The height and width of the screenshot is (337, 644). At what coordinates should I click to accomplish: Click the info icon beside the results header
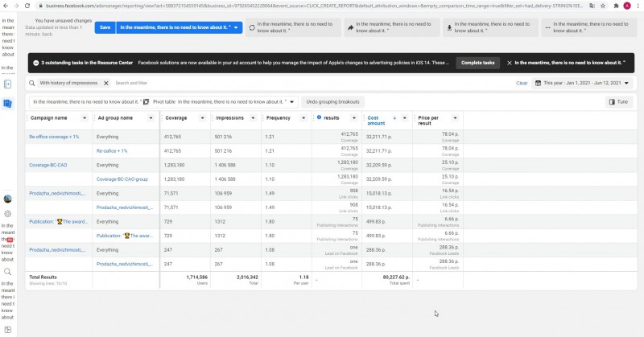(319, 117)
